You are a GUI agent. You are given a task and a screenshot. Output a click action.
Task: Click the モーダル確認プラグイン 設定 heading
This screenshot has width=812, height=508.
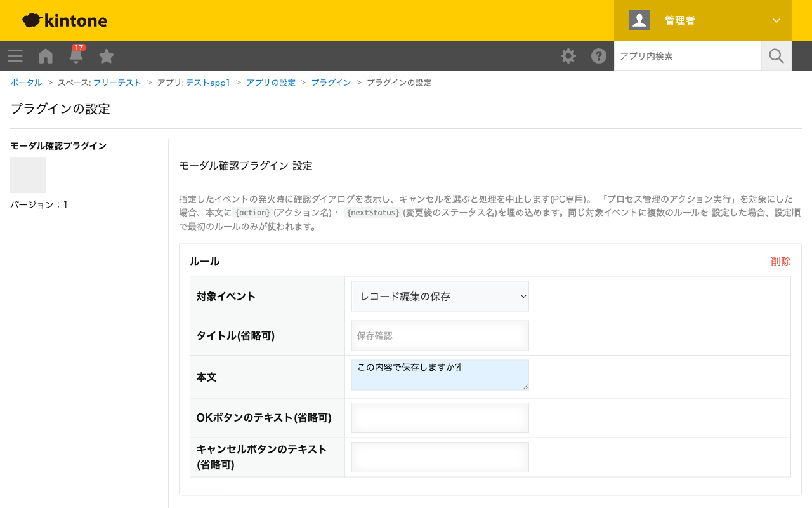(x=246, y=166)
